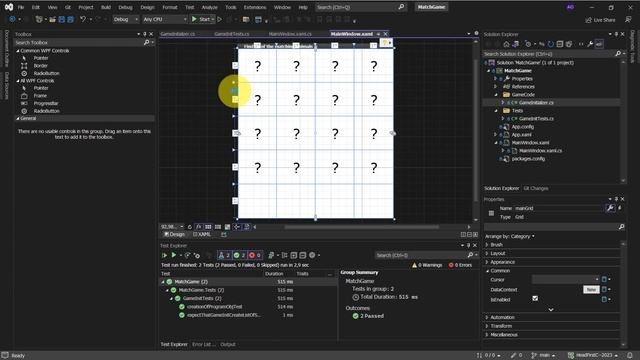The width and height of the screenshot is (640, 360).
Task: Toggle the IsEnabled checkbox in Properties
Action: click(x=535, y=299)
